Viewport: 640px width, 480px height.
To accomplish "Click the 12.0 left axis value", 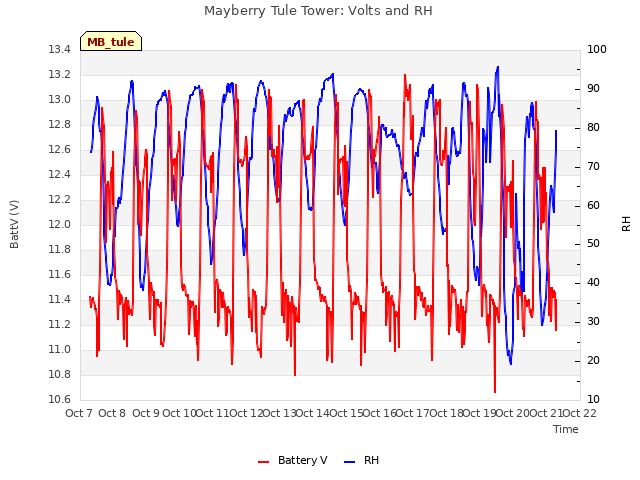I will point(60,224).
